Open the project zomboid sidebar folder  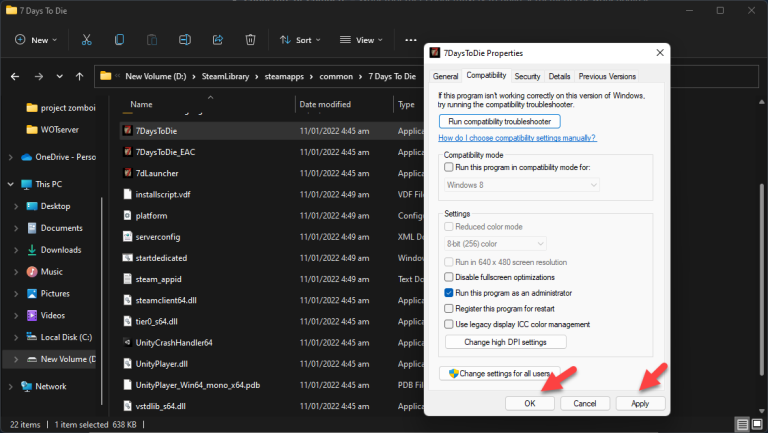pyautogui.click(x=61, y=108)
